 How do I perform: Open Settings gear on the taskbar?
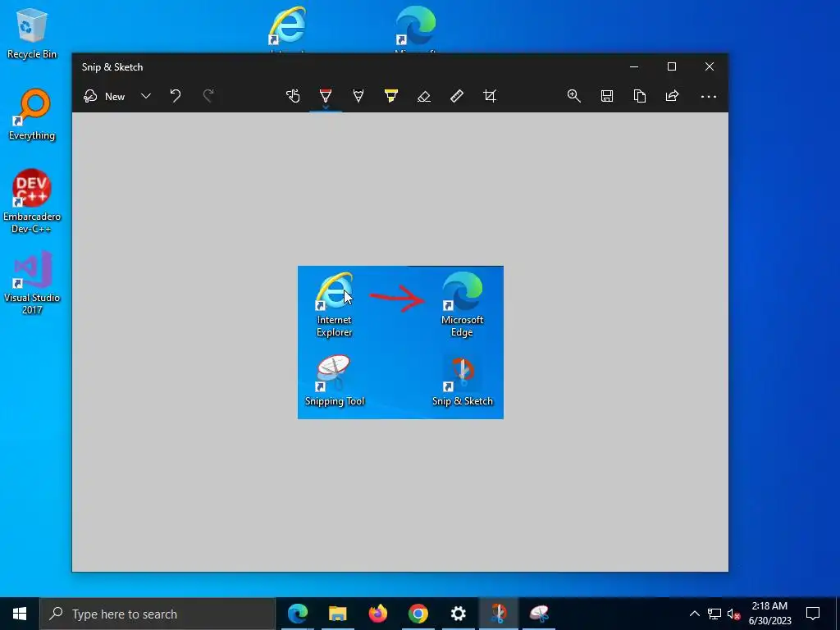tap(458, 614)
